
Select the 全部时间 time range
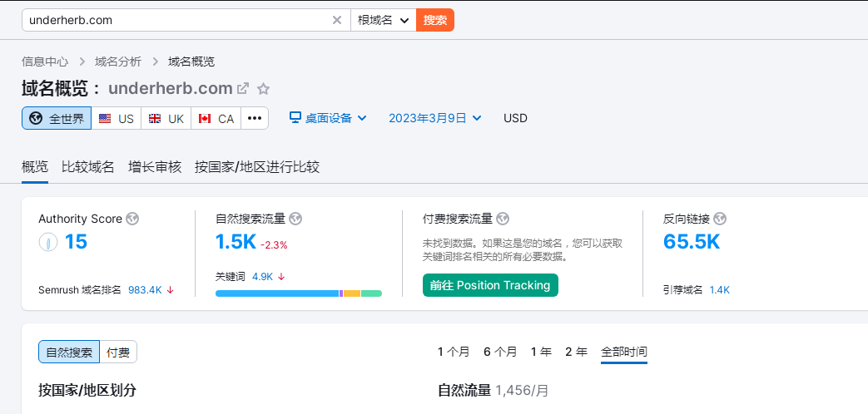click(x=624, y=352)
